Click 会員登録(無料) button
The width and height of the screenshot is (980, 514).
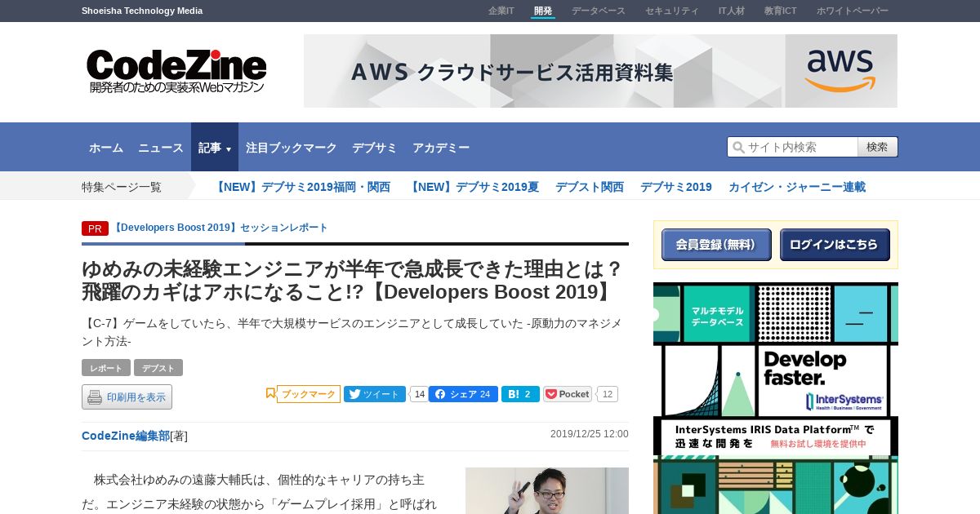tap(716, 245)
